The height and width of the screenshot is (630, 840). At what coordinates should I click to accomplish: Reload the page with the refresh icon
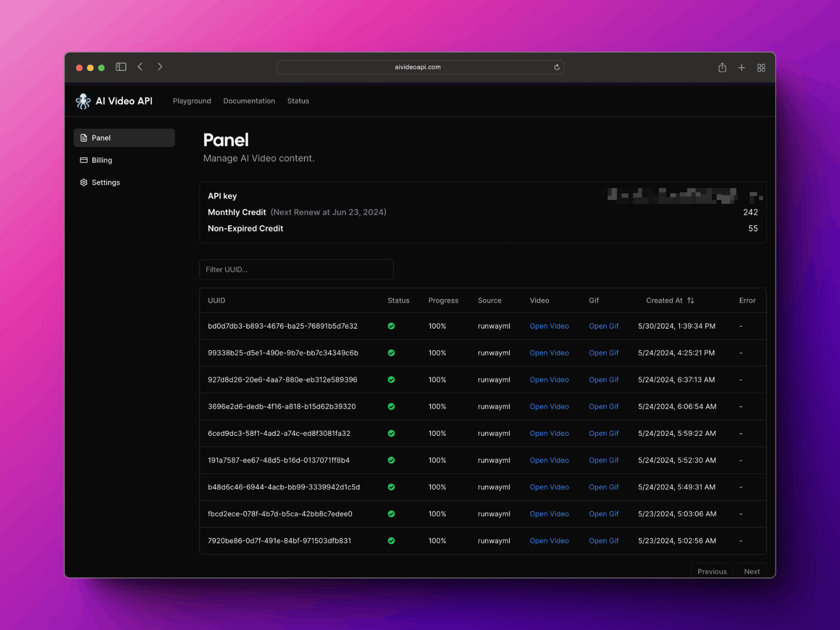point(556,67)
